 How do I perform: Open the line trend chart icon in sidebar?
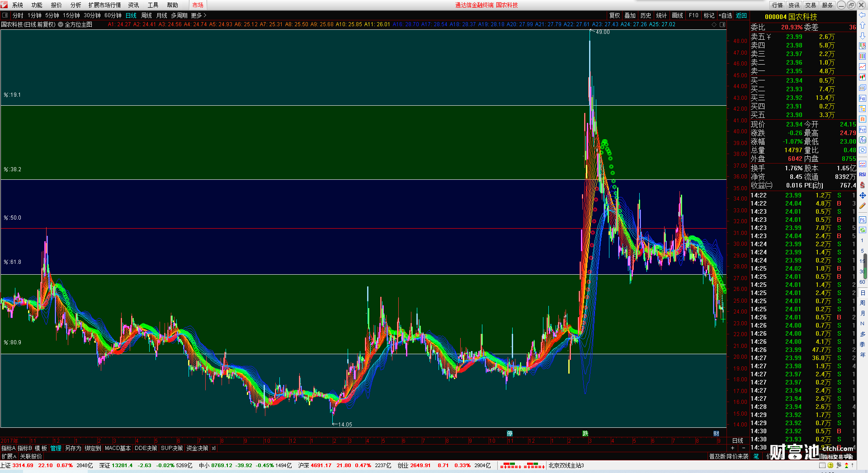[x=863, y=67]
